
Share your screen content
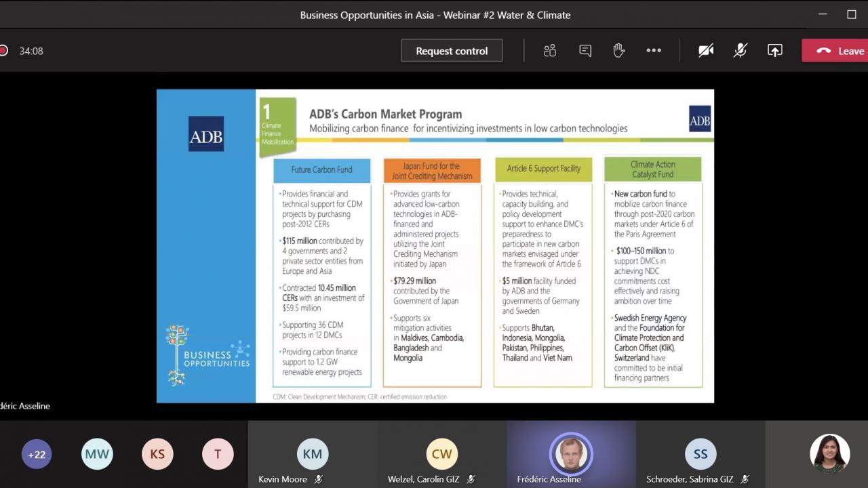pos(774,51)
